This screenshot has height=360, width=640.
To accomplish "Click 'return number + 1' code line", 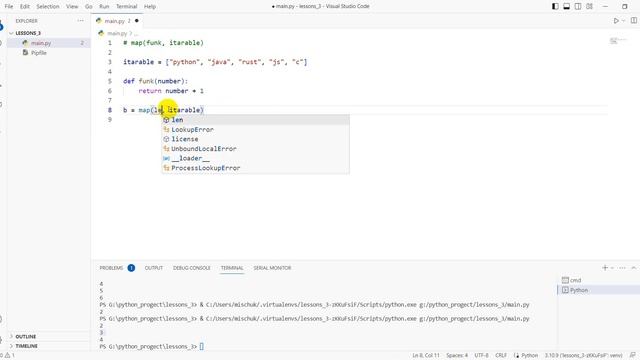I will tap(171, 91).
